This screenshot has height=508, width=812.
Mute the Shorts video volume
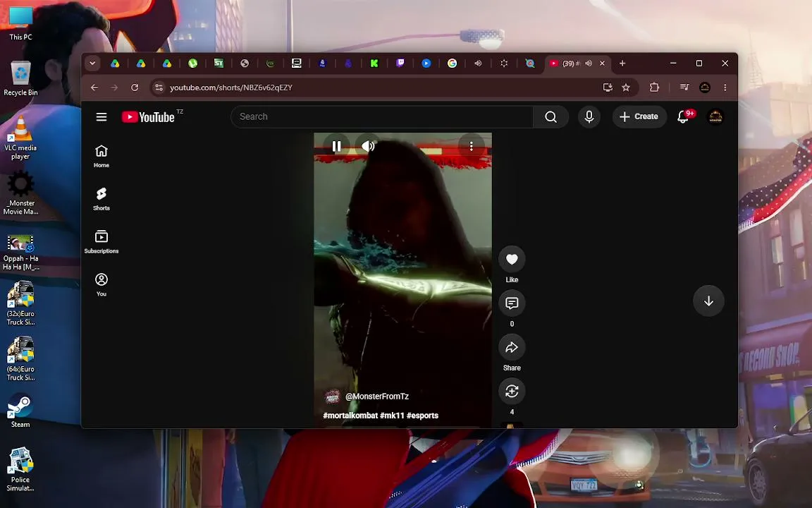[368, 146]
